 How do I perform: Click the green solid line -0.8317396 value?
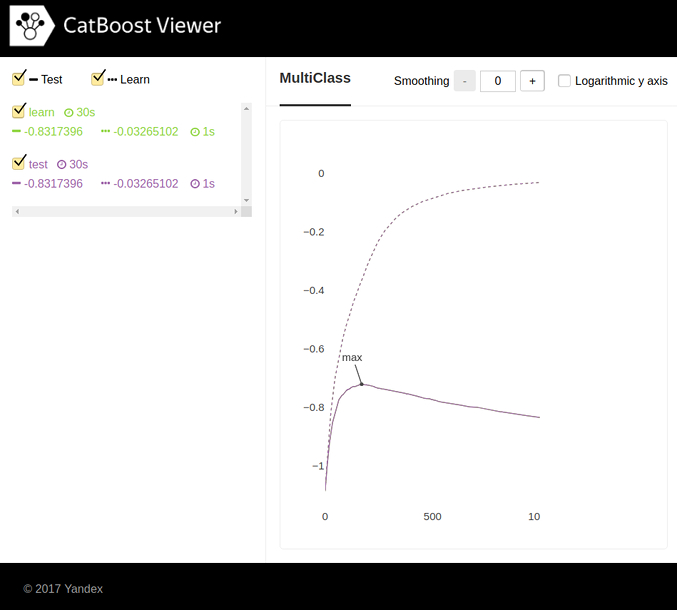click(x=53, y=132)
